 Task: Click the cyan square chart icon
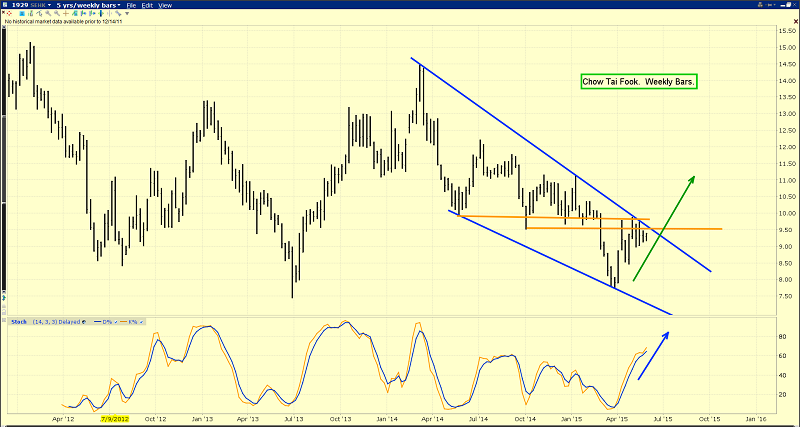coord(22,13)
